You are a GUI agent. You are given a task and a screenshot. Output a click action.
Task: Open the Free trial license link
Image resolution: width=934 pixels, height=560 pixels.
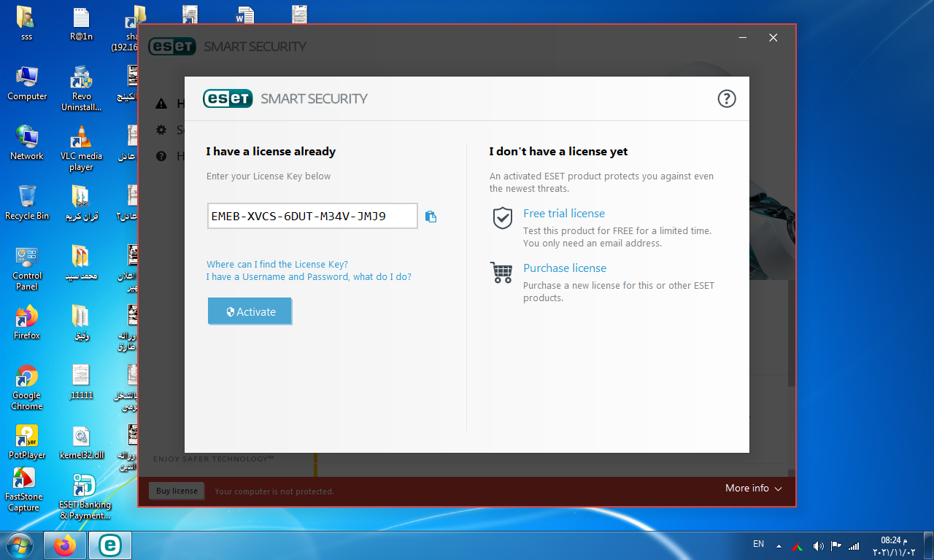(x=564, y=213)
